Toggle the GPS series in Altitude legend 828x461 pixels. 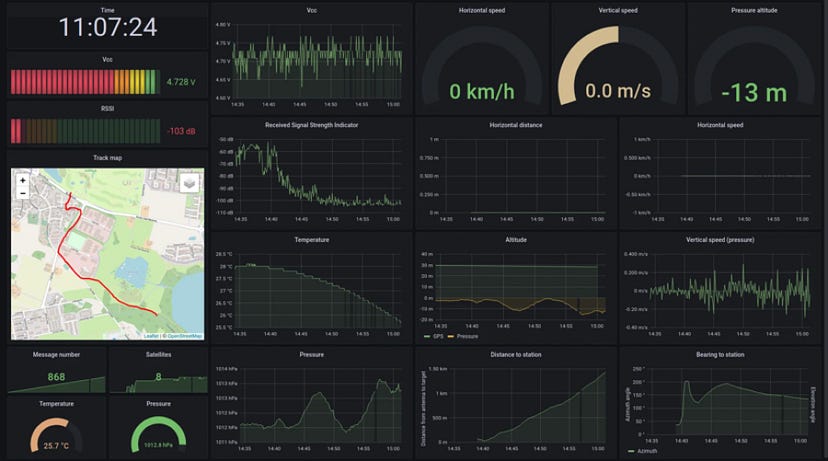tap(434, 336)
